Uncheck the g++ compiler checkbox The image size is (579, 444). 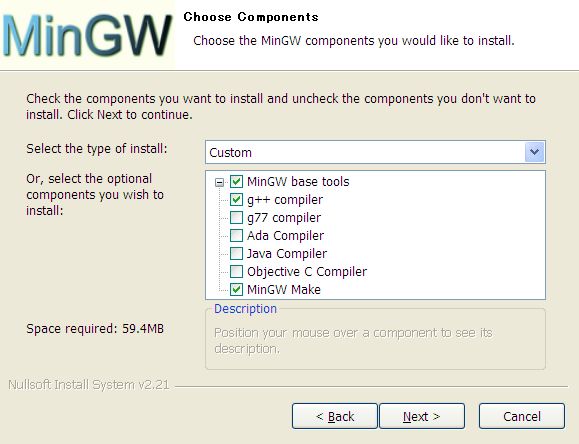236,199
